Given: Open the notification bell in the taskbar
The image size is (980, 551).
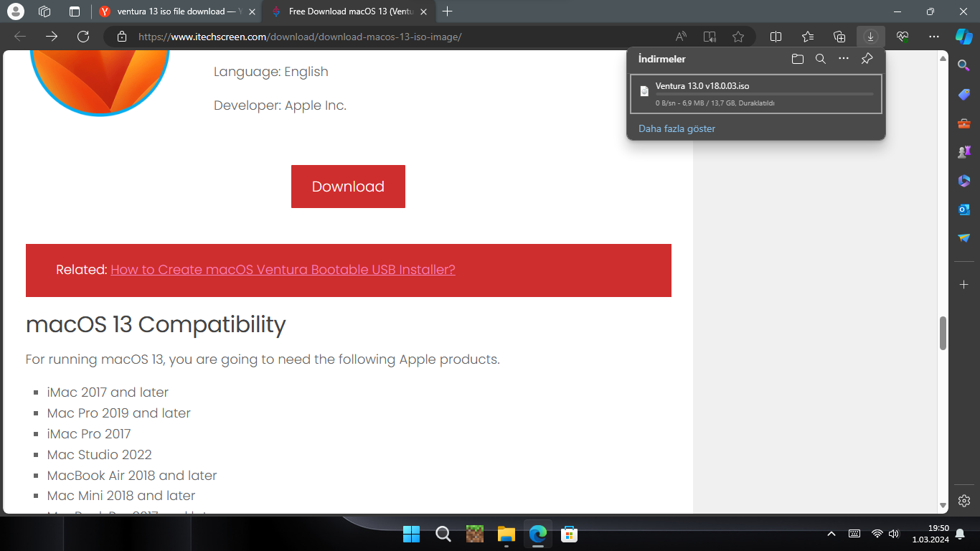Looking at the screenshot, I should coord(960,534).
